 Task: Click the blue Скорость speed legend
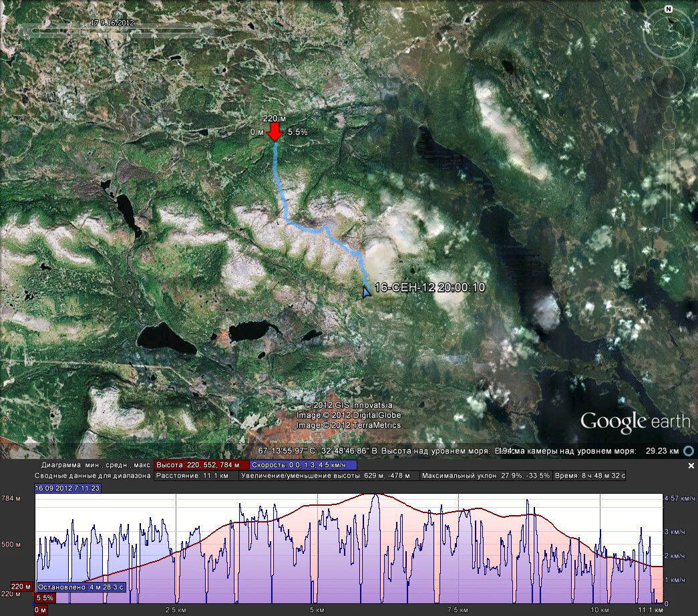[x=303, y=465]
